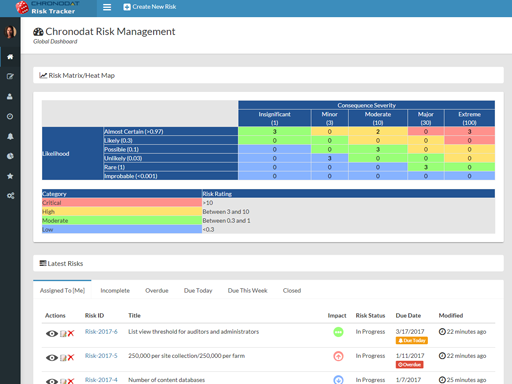Open the Risk-2017-4 link
The height and width of the screenshot is (384, 512).
click(101, 380)
